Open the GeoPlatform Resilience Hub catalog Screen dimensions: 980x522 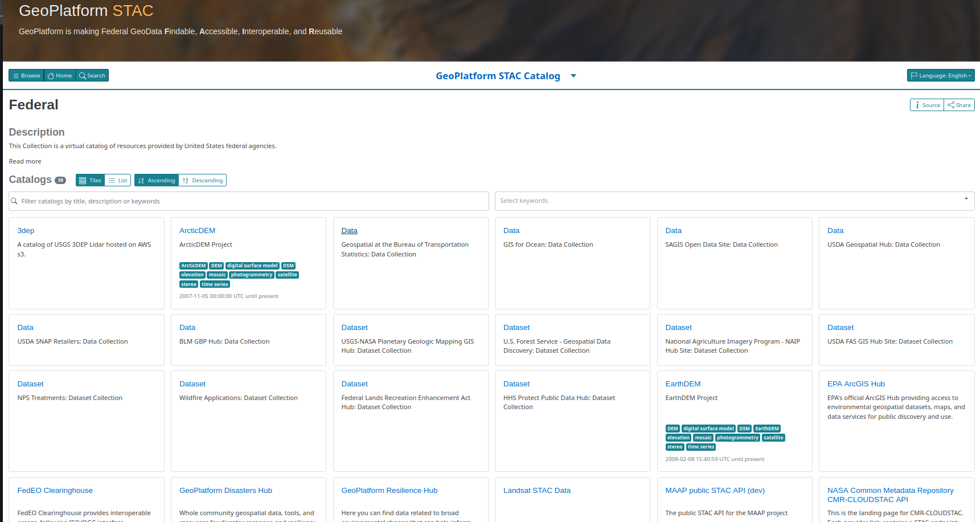(389, 491)
